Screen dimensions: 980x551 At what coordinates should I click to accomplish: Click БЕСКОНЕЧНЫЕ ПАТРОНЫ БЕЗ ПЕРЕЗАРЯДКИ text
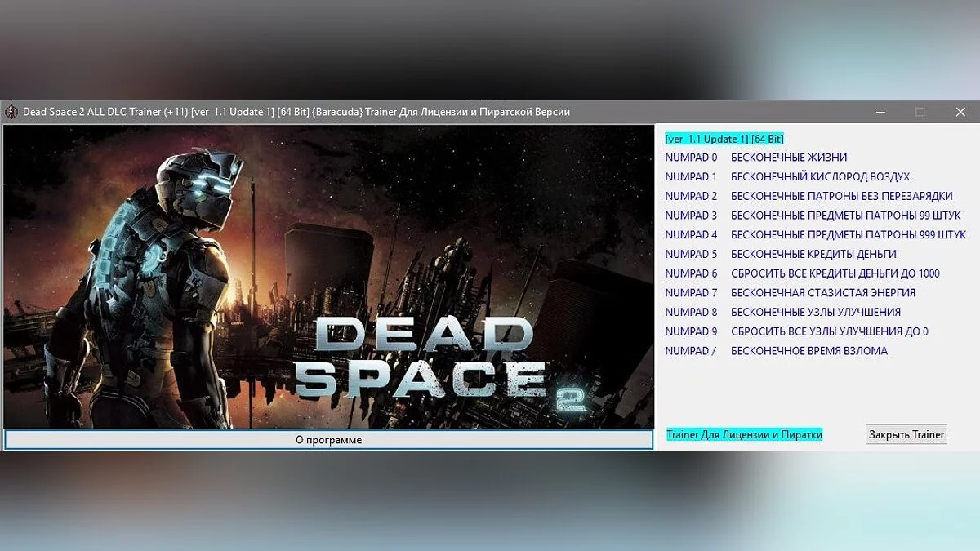[x=842, y=196]
